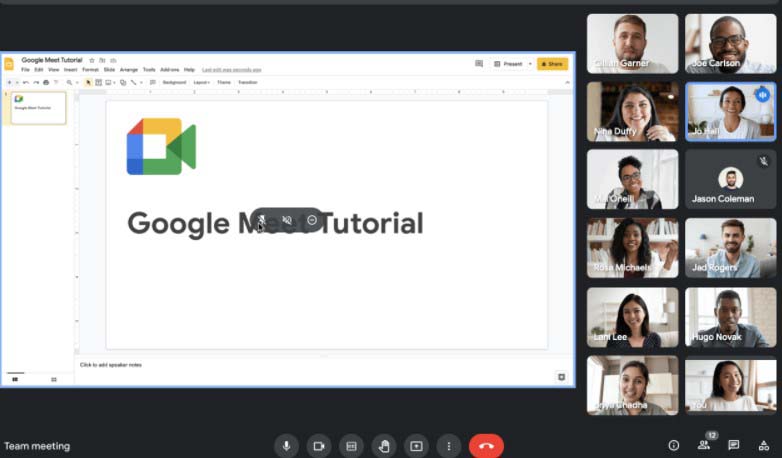Click the mute presentation audio overlay icon

(x=287, y=220)
